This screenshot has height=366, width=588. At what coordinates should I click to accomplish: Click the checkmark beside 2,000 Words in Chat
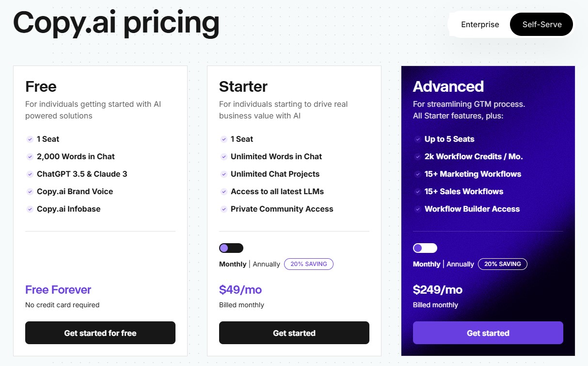[30, 156]
